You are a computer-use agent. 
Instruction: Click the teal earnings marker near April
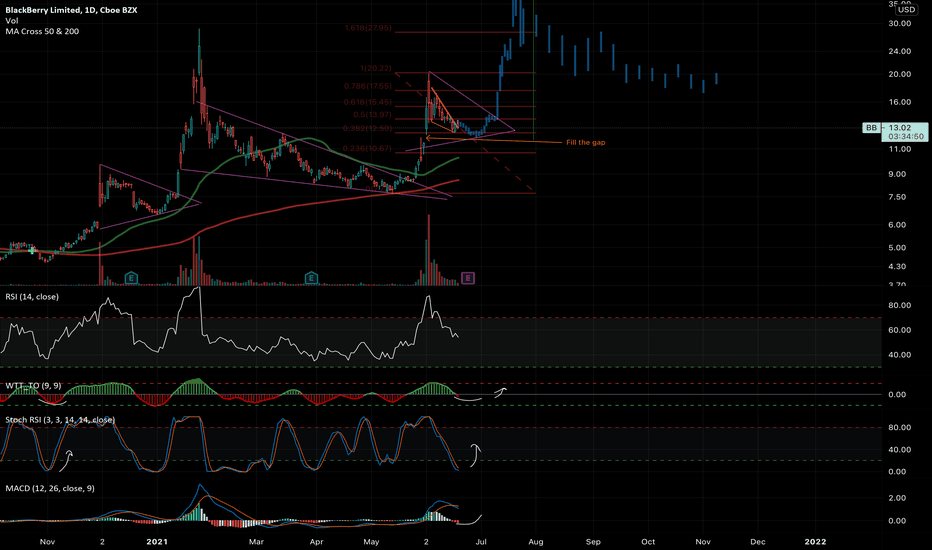(x=311, y=278)
